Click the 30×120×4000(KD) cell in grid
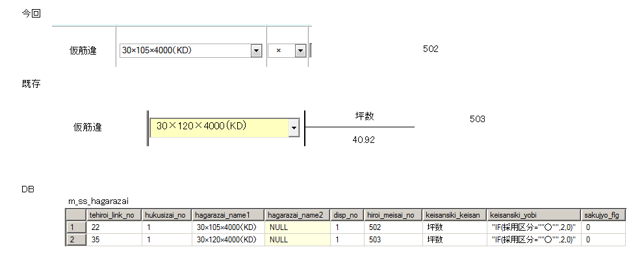Viewport: 644px width, 256px height. coord(228,240)
